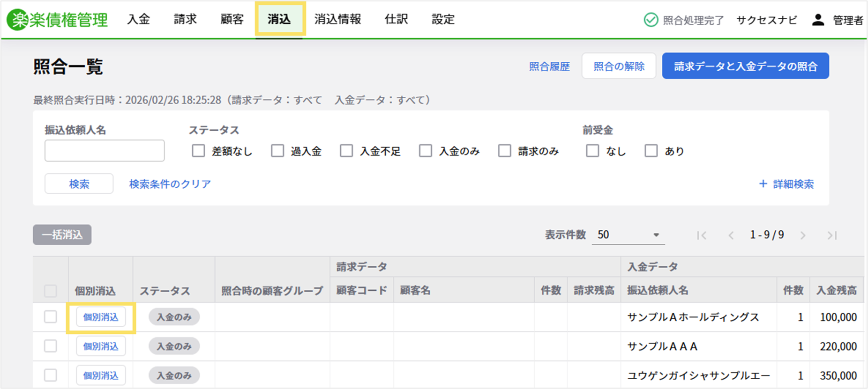
Task: Click the 照合処理完了 checkmark icon
Action: (x=651, y=20)
